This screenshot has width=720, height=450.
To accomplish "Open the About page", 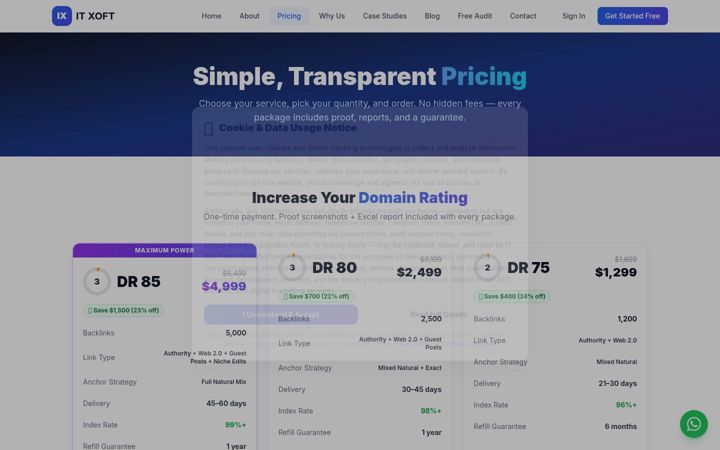I will 249,16.
